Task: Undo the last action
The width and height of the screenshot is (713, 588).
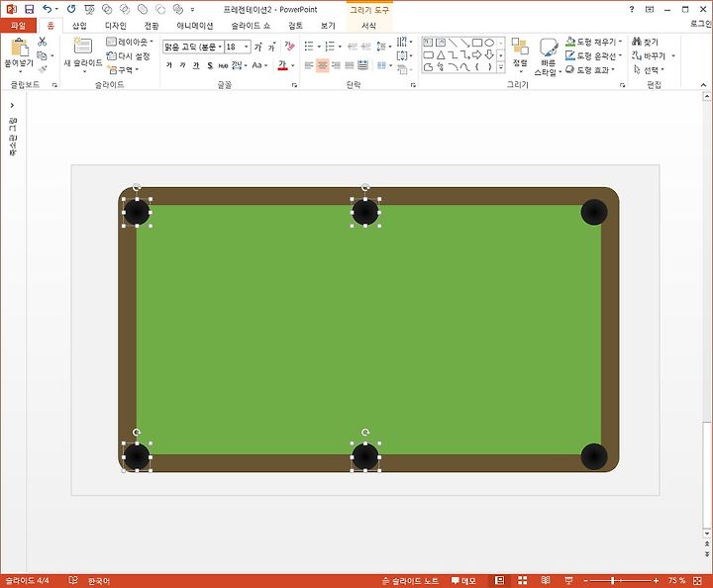Action: (x=48, y=9)
